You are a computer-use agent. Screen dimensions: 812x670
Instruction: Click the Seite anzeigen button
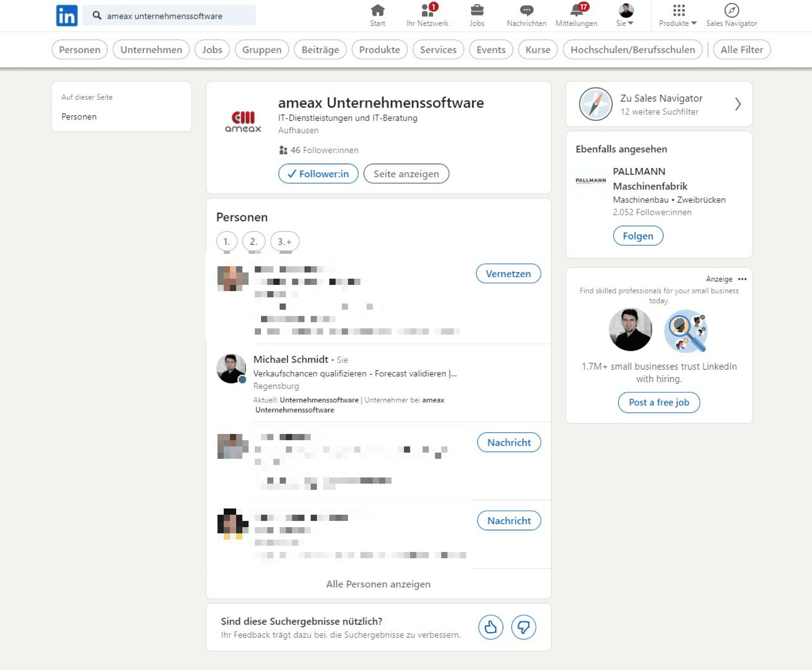click(x=406, y=174)
